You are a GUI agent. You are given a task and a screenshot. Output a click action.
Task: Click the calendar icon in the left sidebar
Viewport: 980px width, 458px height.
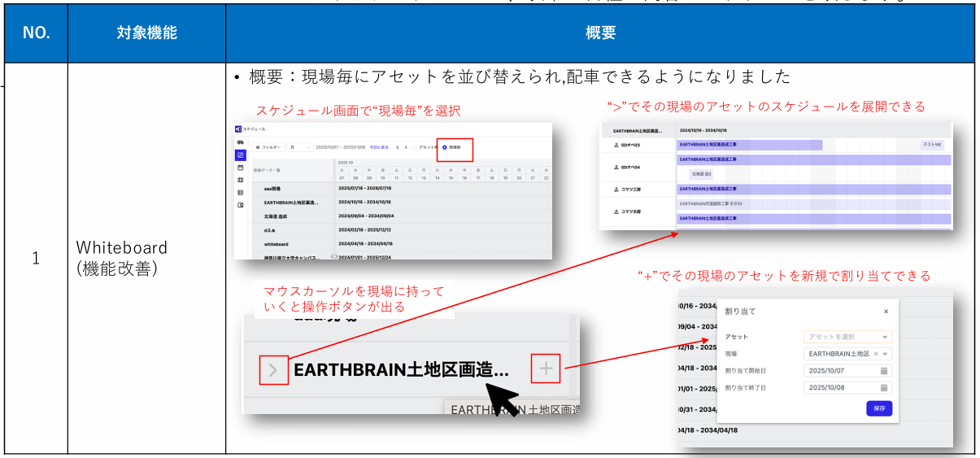click(x=240, y=167)
